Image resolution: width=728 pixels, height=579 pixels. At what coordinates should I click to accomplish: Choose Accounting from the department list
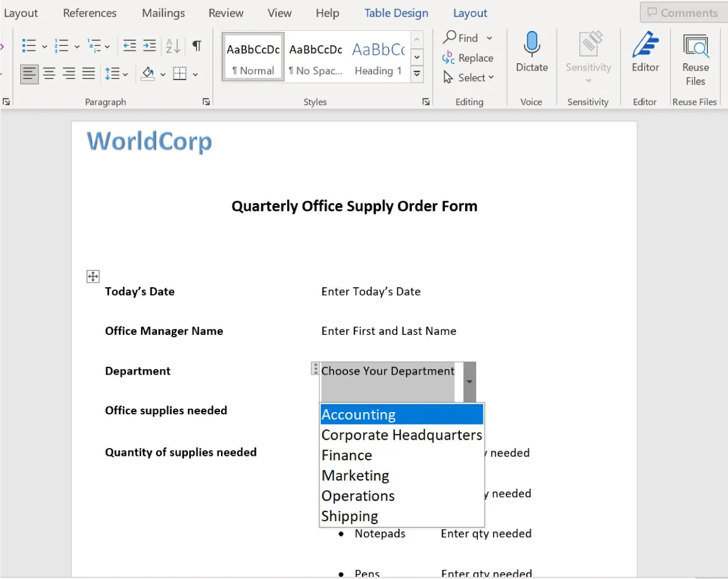pyautogui.click(x=358, y=414)
